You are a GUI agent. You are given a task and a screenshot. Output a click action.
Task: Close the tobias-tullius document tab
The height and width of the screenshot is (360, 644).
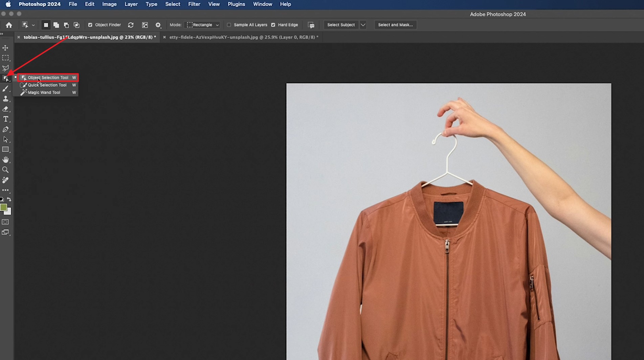coord(19,37)
